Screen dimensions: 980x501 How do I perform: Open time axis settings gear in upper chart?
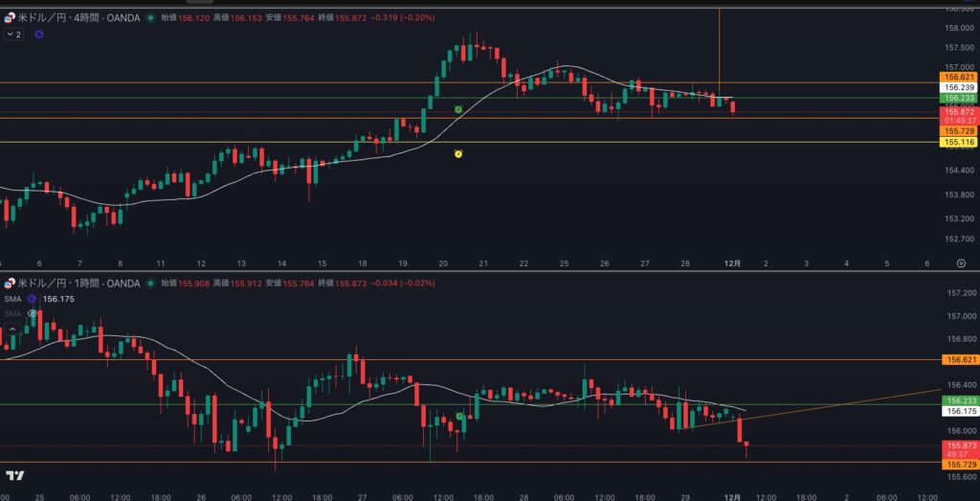[960, 262]
